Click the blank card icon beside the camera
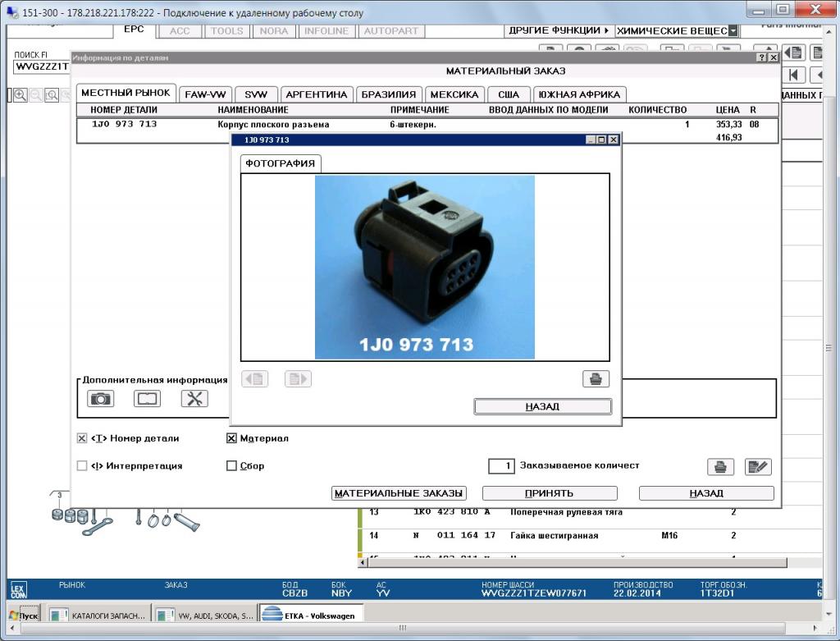 [x=147, y=399]
